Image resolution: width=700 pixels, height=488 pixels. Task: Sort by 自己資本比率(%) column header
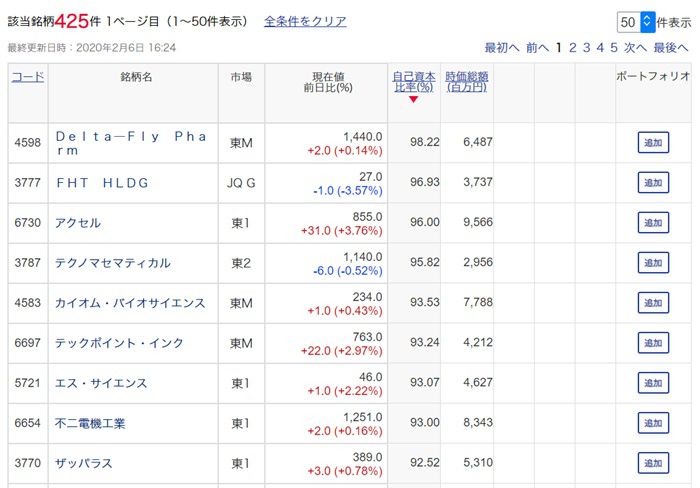click(x=413, y=81)
